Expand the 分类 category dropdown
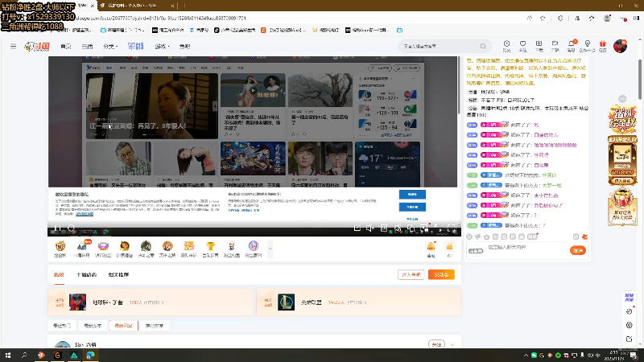644x362 pixels. (x=110, y=47)
